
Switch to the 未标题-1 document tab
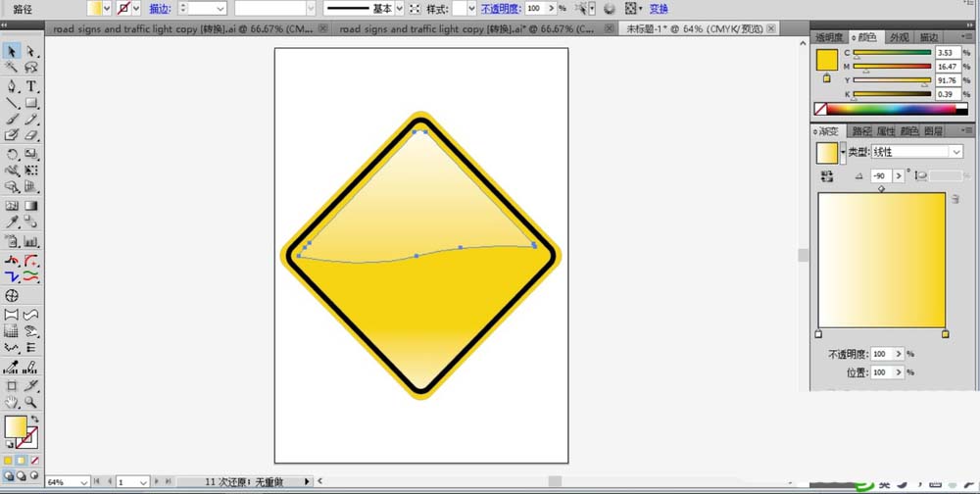695,28
